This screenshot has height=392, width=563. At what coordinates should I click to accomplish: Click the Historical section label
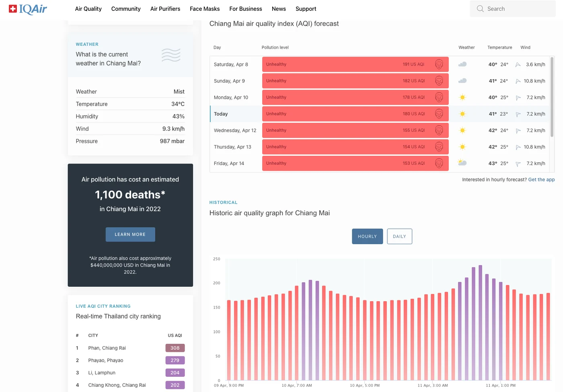click(224, 202)
